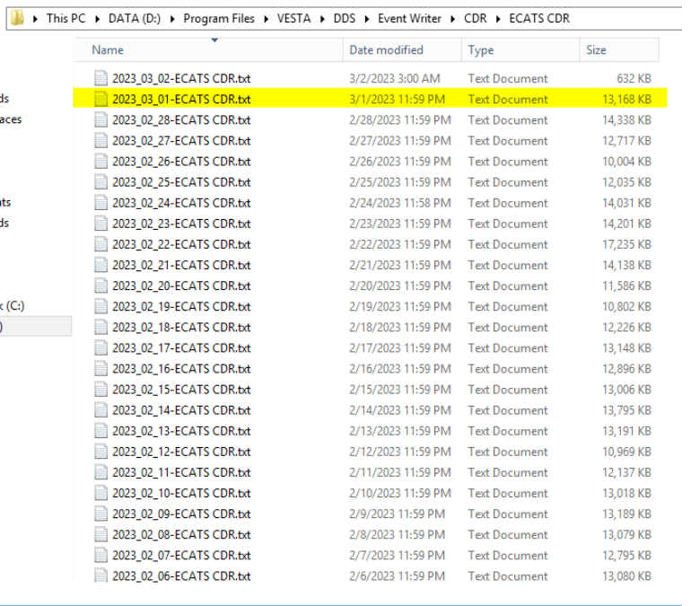Click the 14,338 KB size value
Viewport: 700px width, 606px height.
626,119
